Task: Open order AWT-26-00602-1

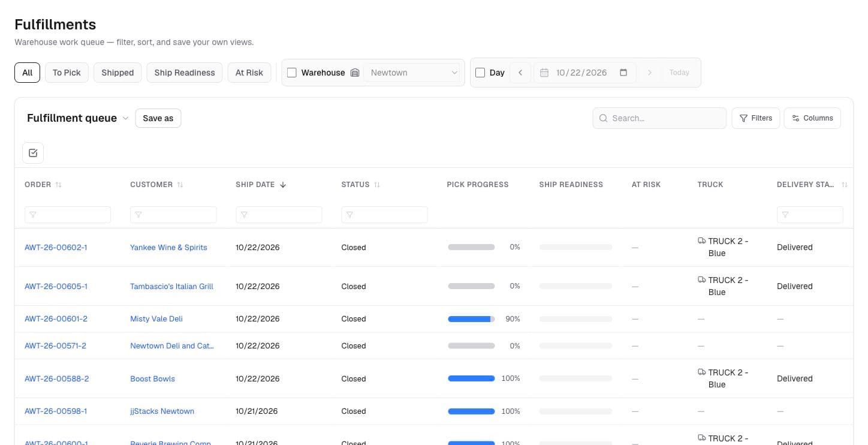Action: (x=56, y=247)
